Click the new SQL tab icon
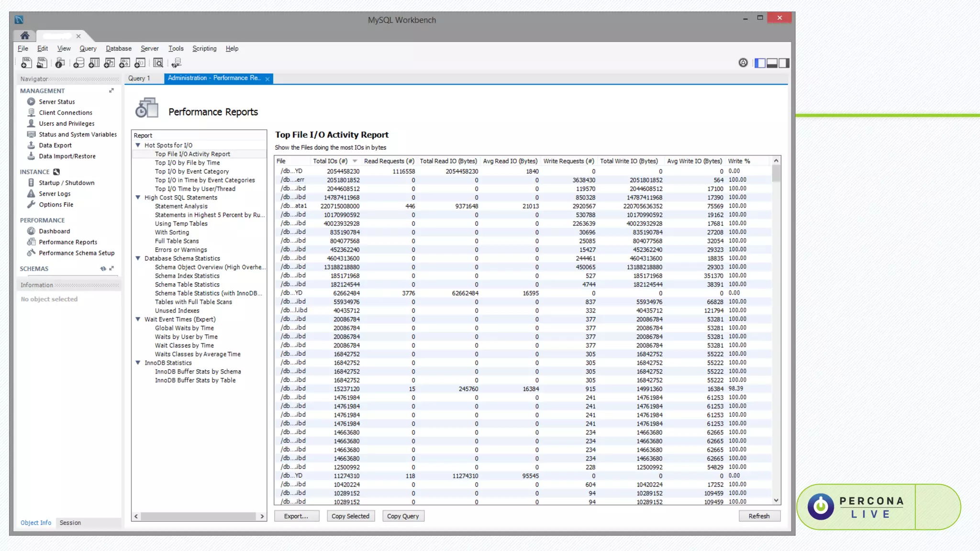 coord(26,63)
